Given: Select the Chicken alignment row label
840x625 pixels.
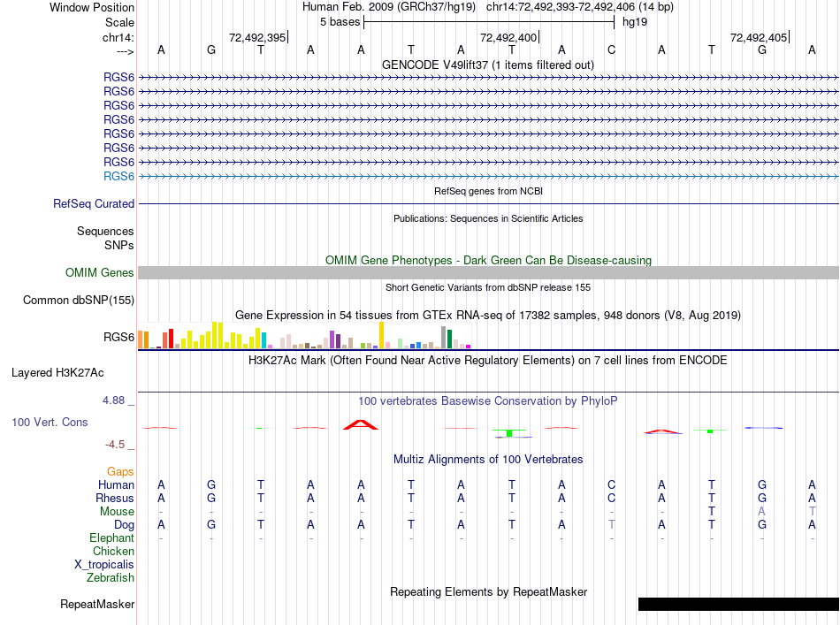Looking at the screenshot, I should point(113,551).
